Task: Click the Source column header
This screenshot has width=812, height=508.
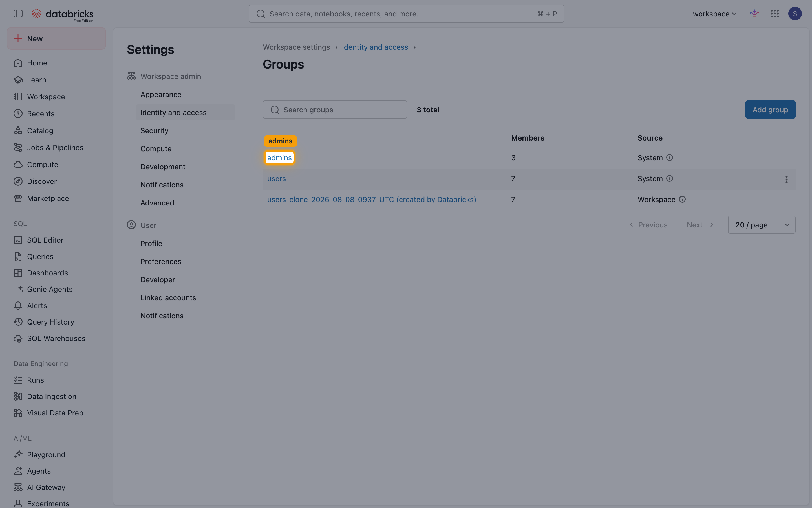Action: click(650, 138)
